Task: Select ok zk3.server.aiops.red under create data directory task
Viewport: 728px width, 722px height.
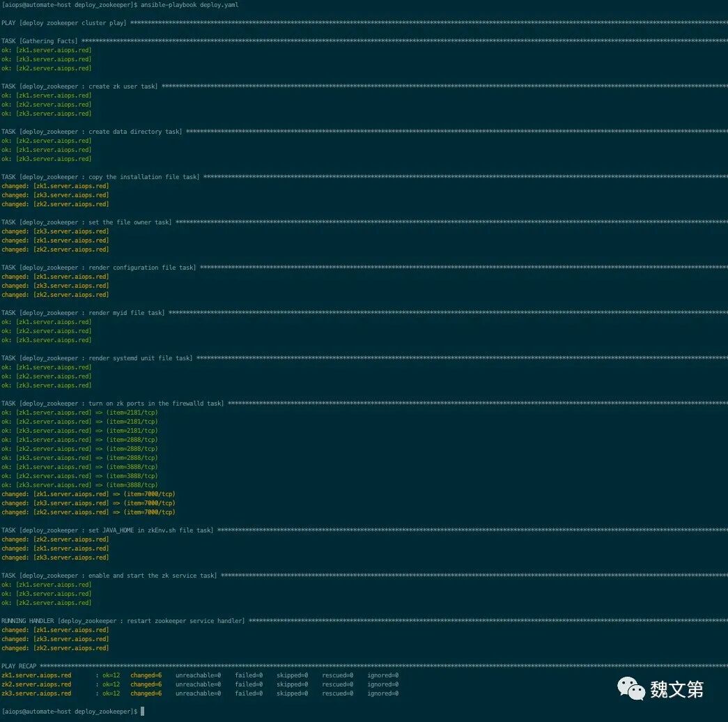Action: [x=47, y=159]
